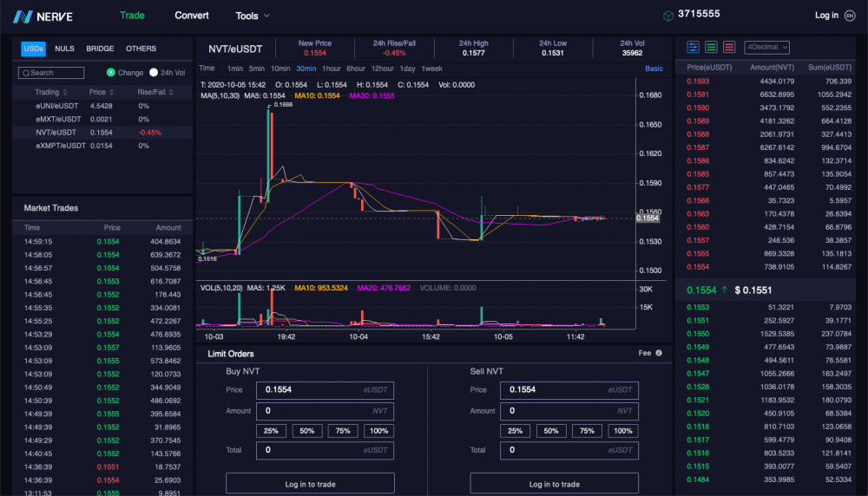Screen dimensions: 868x496
Task: Open the language globe icon
Action: [x=851, y=16]
